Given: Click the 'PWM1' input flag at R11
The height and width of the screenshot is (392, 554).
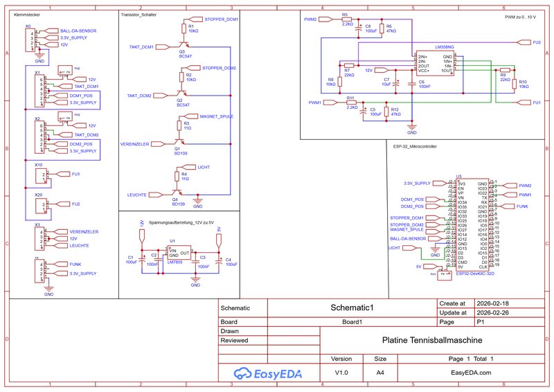Looking at the screenshot, I should click(x=330, y=103).
